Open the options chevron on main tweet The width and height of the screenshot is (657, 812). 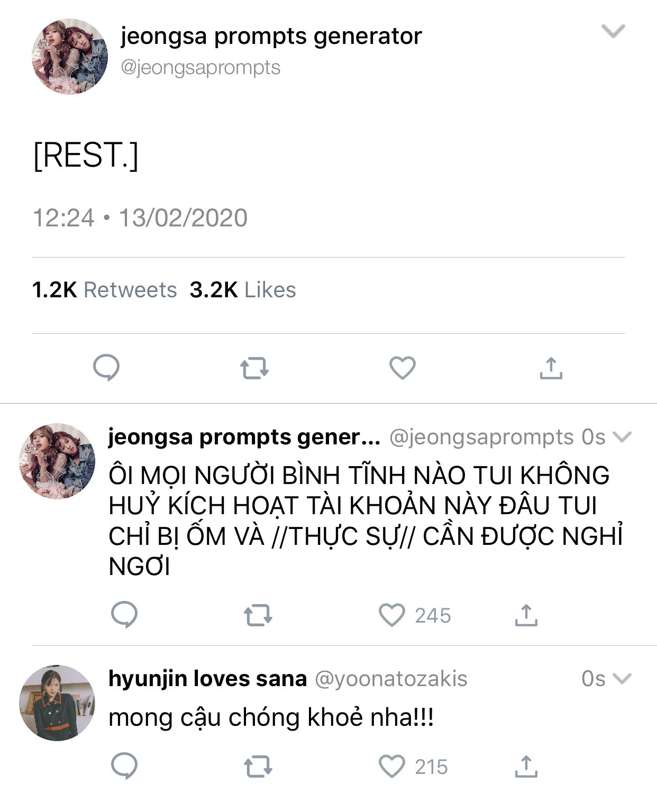pos(614,31)
